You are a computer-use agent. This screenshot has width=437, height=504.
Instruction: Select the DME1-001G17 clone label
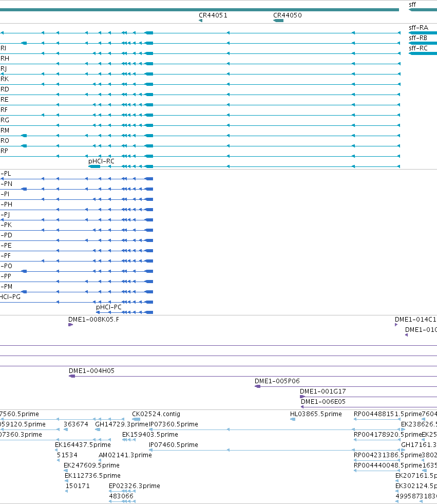tap(322, 391)
